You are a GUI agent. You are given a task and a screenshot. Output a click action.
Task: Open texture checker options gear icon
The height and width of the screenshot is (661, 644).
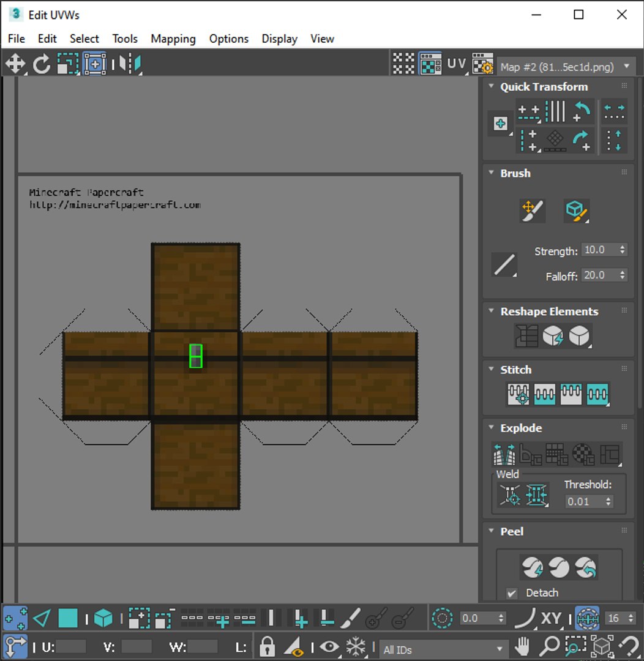pos(482,64)
